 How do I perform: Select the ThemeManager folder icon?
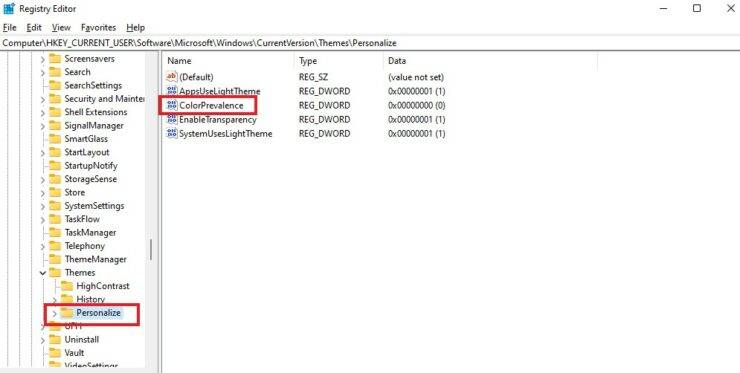(55, 259)
